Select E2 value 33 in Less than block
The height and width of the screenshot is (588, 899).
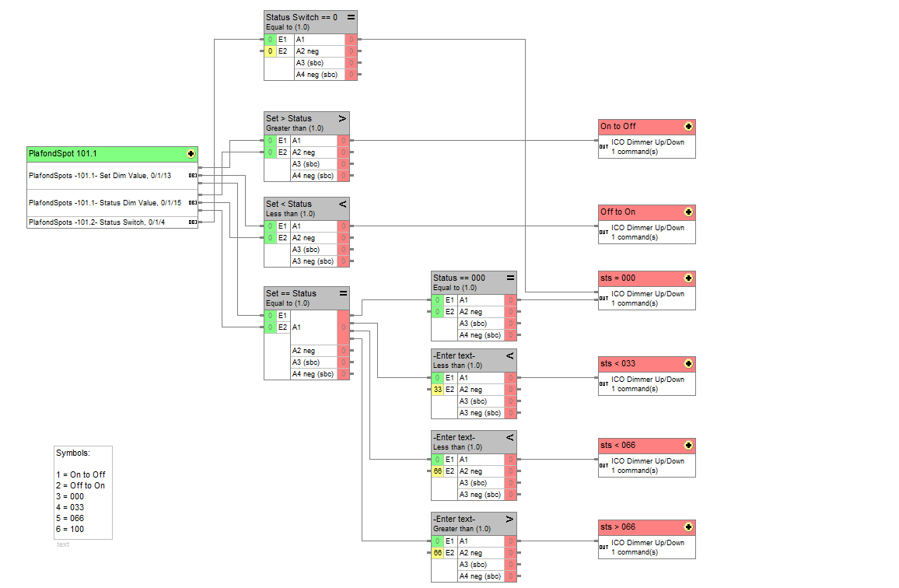click(437, 390)
